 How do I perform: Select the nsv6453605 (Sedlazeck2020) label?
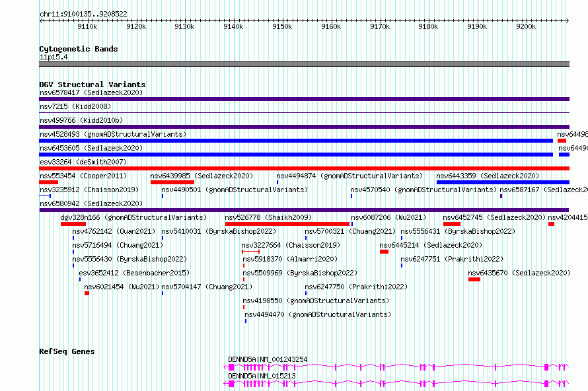[x=91, y=148]
